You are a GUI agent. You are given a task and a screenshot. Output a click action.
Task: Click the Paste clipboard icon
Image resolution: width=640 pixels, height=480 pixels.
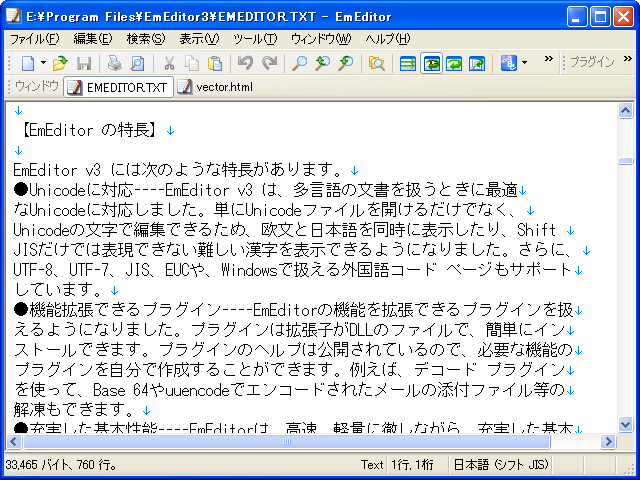[215, 63]
